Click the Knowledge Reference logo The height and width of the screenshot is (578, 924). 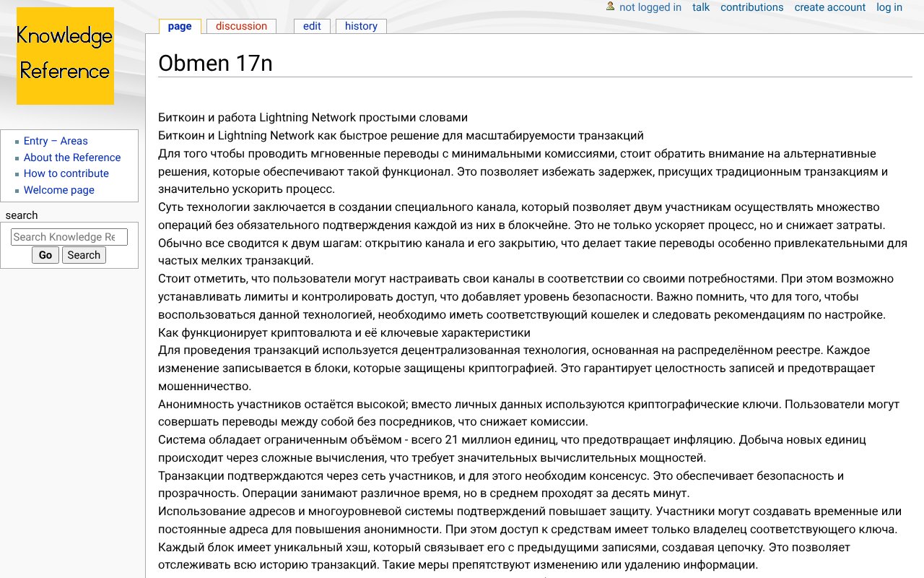pyautogui.click(x=64, y=56)
